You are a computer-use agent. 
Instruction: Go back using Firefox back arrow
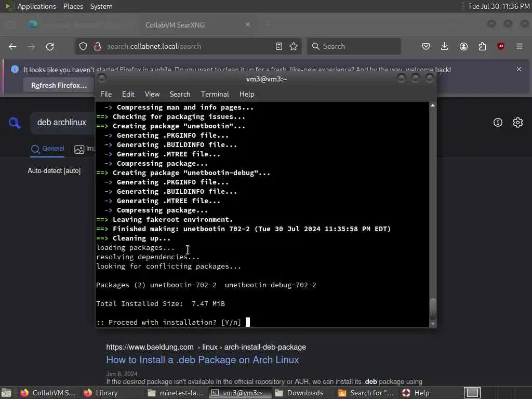[x=12, y=46]
